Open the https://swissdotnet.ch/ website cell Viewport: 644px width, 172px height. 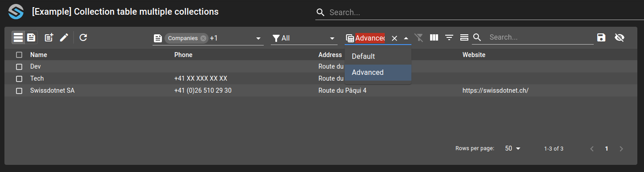tap(495, 90)
